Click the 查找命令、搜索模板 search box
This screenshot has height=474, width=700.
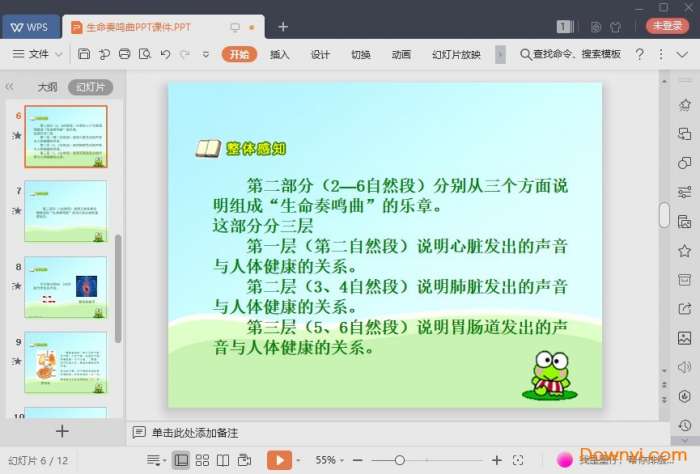pyautogui.click(x=571, y=54)
